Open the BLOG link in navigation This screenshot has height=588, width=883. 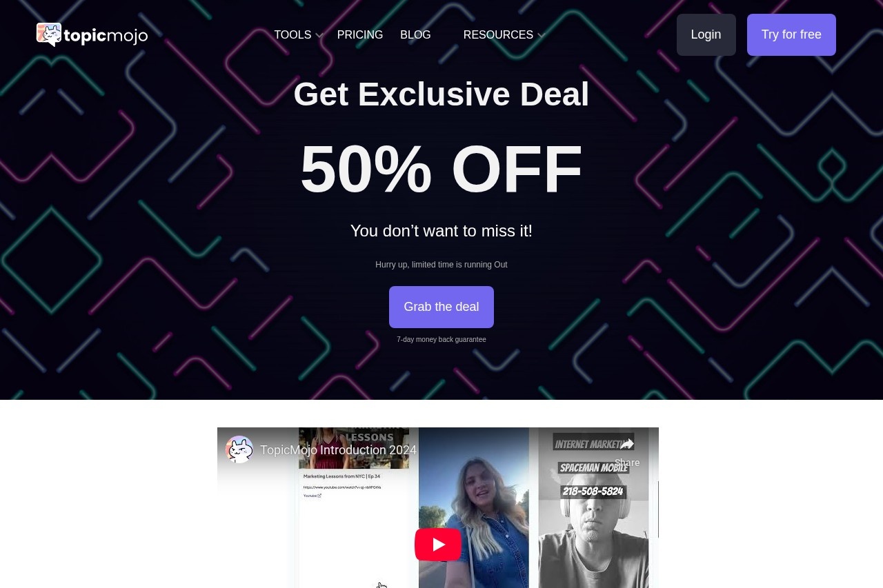point(415,35)
